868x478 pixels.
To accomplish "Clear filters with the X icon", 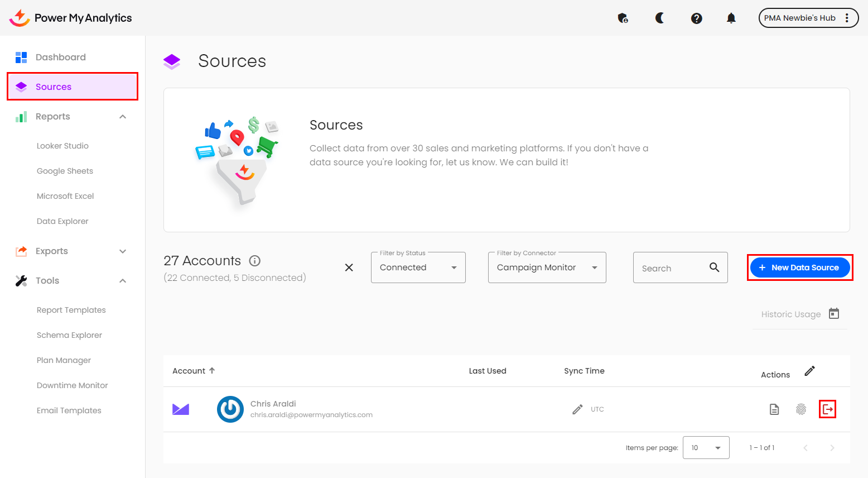I will pos(349,267).
